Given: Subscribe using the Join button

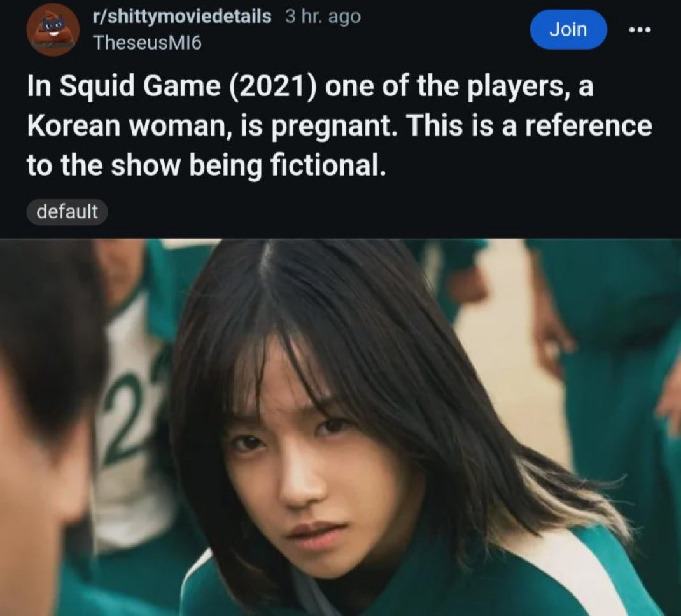Looking at the screenshot, I should [x=568, y=29].
